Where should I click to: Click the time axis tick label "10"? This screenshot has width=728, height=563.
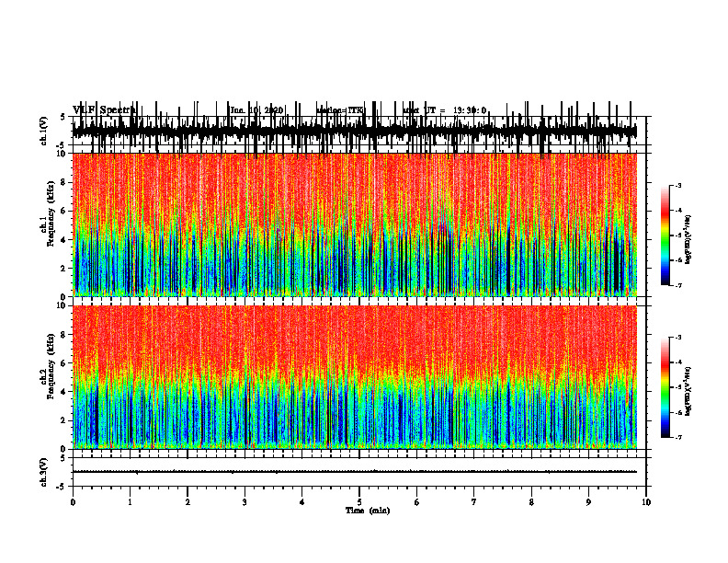click(x=646, y=502)
